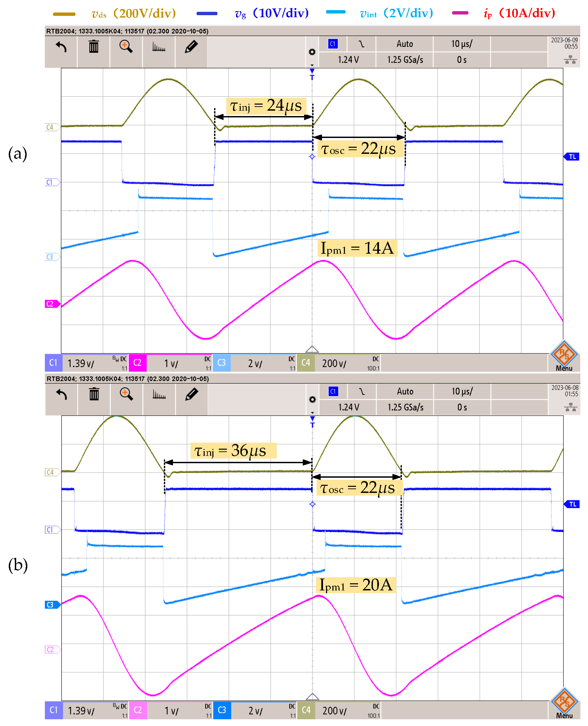Select the pencil annotation tool in top toolbar
This screenshot has height=726, width=588.
(x=192, y=47)
